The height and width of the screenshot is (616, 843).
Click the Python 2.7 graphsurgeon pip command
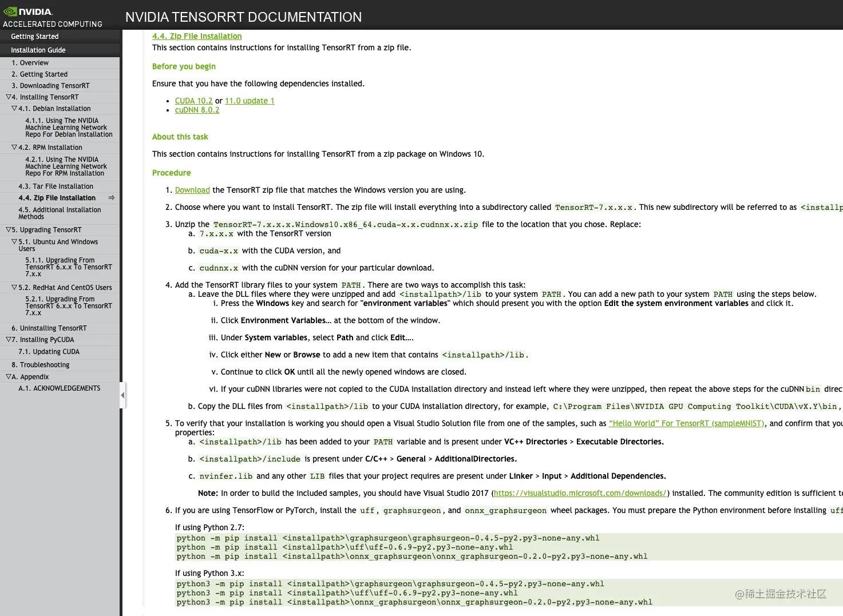(x=388, y=538)
